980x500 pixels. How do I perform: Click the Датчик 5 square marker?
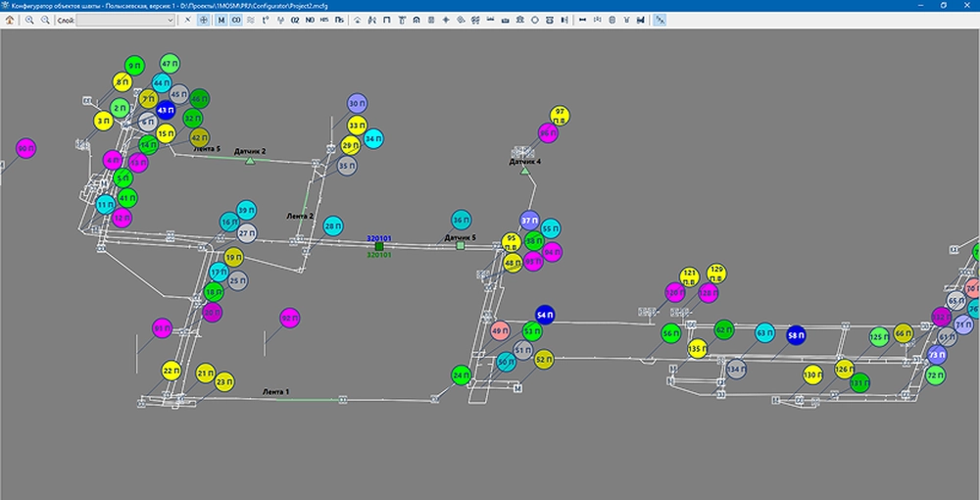tap(460, 245)
